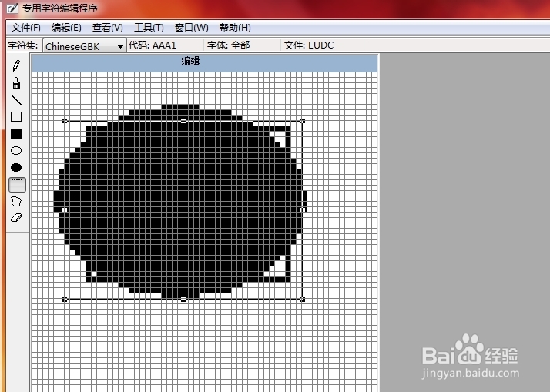
Task: Click the top-right selection handle
Action: coord(303,121)
